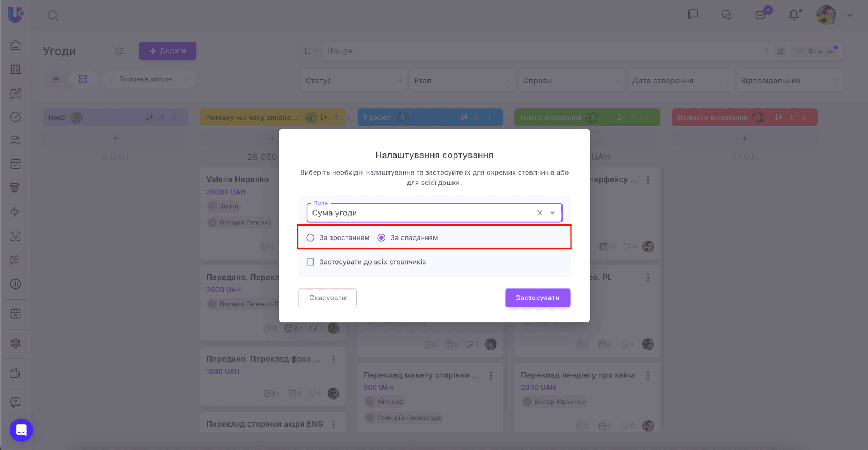Image resolution: width=868 pixels, height=450 pixels.
Task: Select the 'За спаданням' radio option
Action: click(381, 237)
